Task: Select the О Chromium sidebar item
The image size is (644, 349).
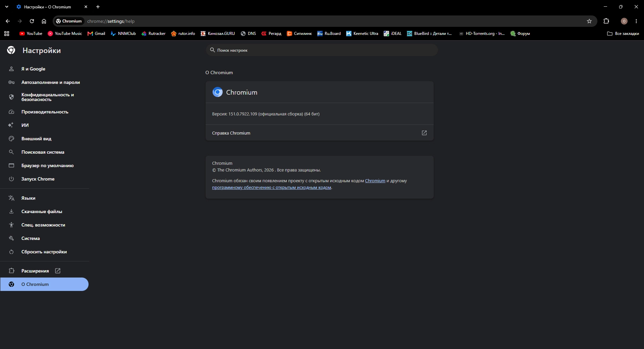Action: (44, 284)
